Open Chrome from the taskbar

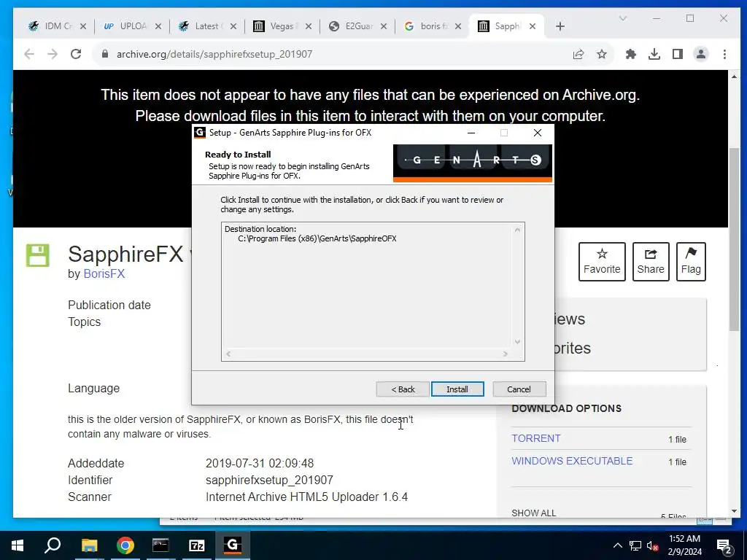tap(125, 545)
